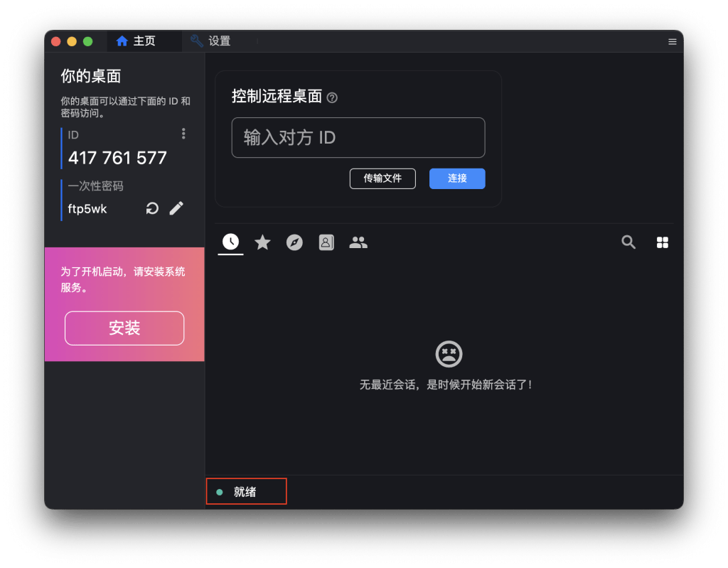
Task: Click inside the 输入对方 ID field
Action: (358, 138)
